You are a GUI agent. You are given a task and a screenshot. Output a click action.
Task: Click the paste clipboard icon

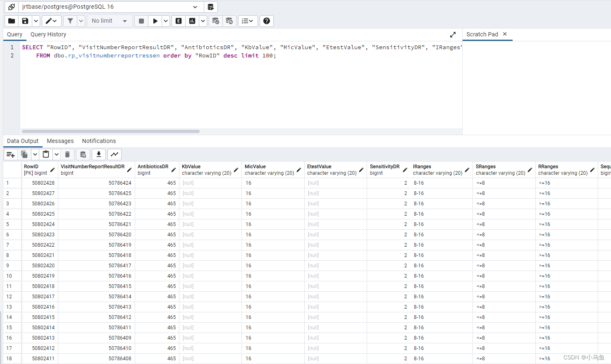(46, 155)
